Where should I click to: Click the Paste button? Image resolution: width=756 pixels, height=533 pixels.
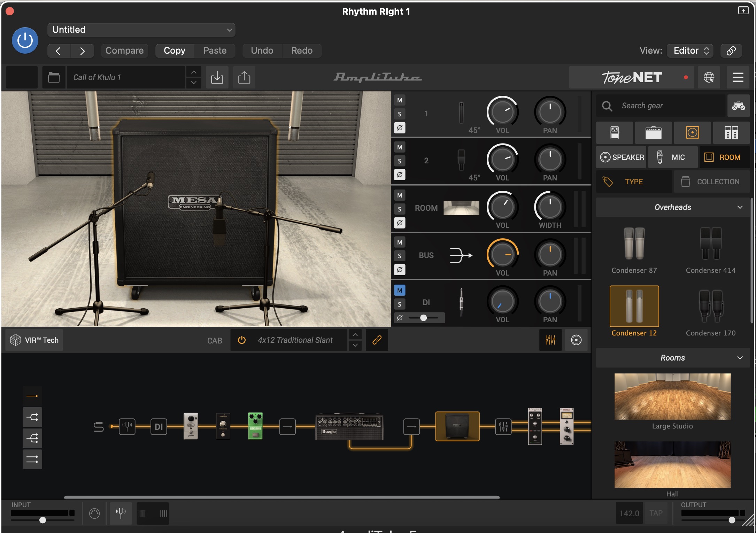pos(215,51)
